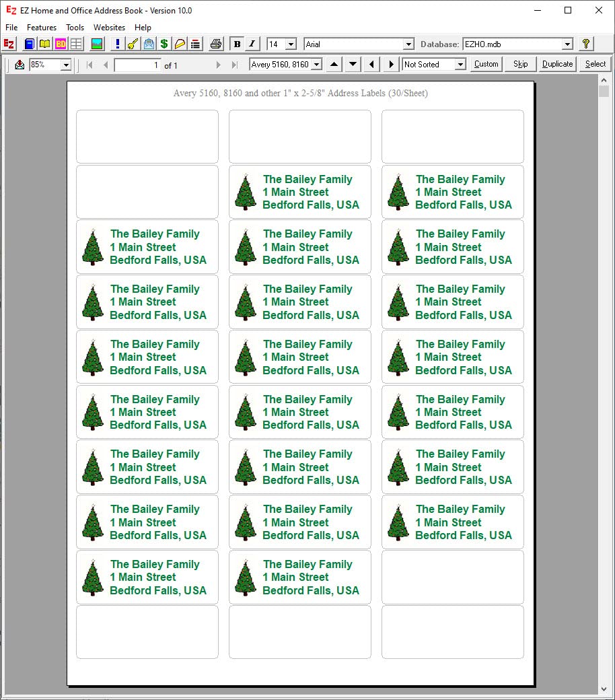Click the green dollar sign icon

164,44
